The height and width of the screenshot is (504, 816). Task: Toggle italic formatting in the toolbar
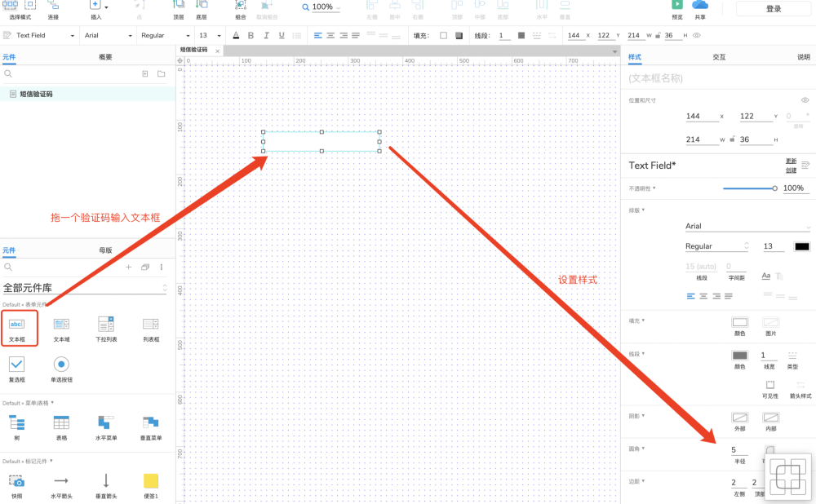pos(267,35)
